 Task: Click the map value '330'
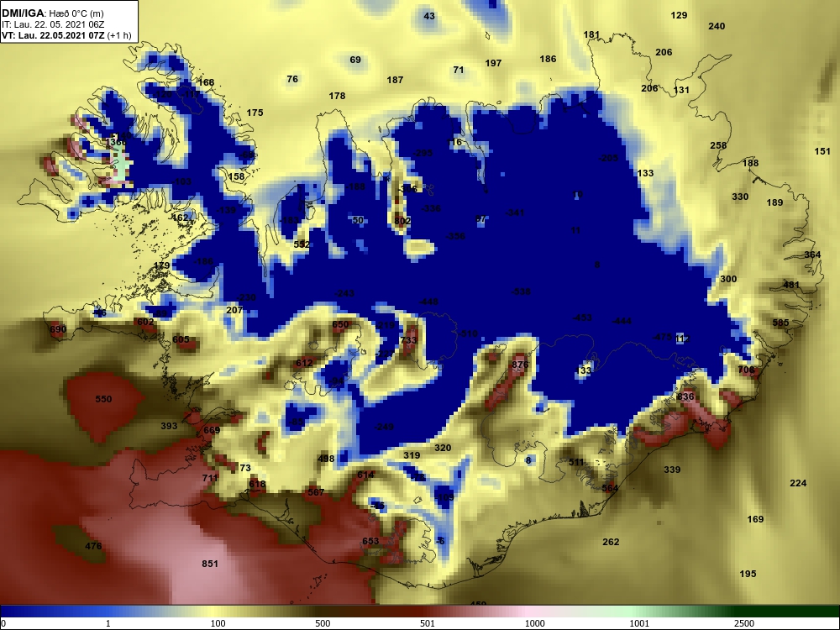click(x=740, y=197)
